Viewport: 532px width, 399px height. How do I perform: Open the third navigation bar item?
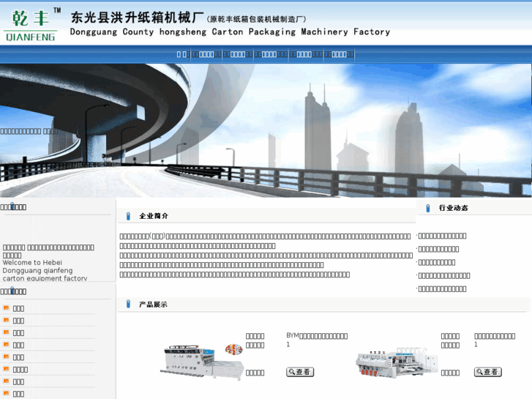238,54
